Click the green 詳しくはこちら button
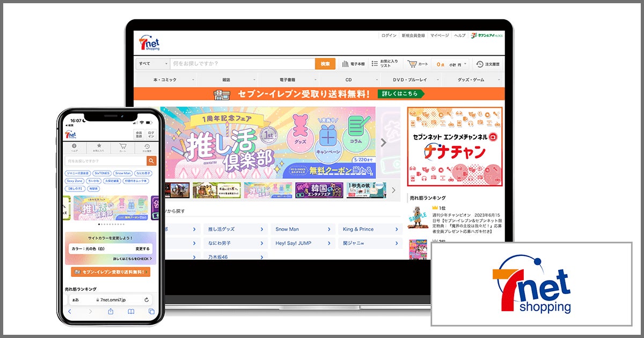The width and height of the screenshot is (644, 338). (x=400, y=94)
